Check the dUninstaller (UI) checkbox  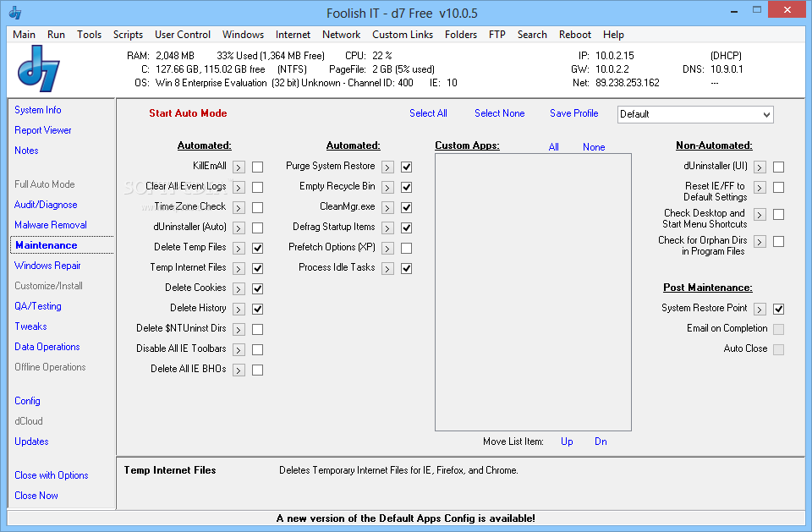click(x=778, y=167)
